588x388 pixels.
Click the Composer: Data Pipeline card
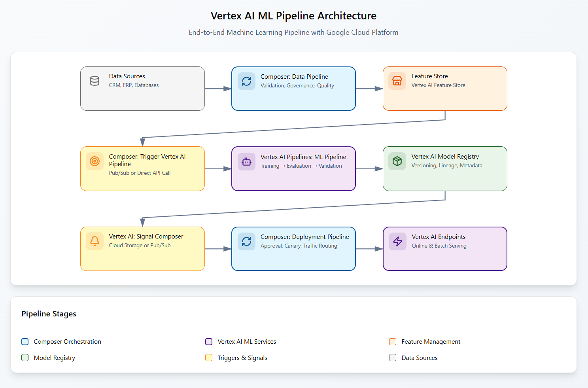coord(293,89)
